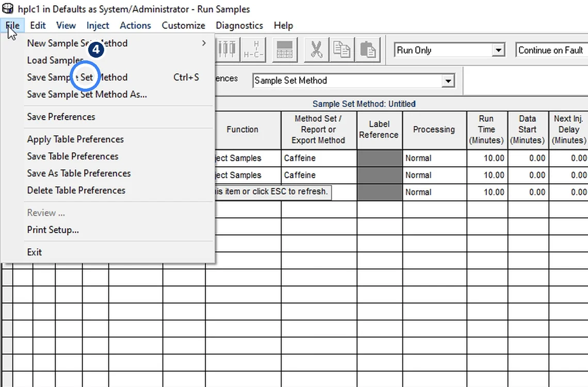
Task: Click the 10.00 run time cell in the first row
Action: pos(487,158)
